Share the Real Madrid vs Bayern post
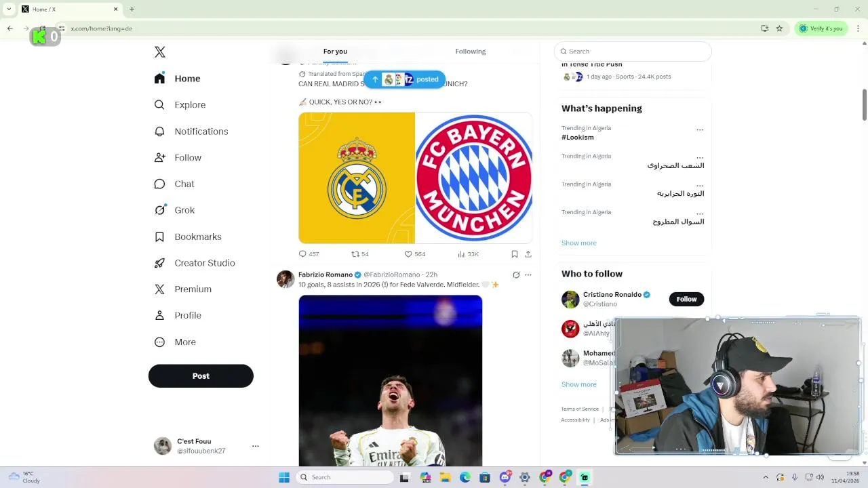The image size is (868, 488). pyautogui.click(x=528, y=254)
